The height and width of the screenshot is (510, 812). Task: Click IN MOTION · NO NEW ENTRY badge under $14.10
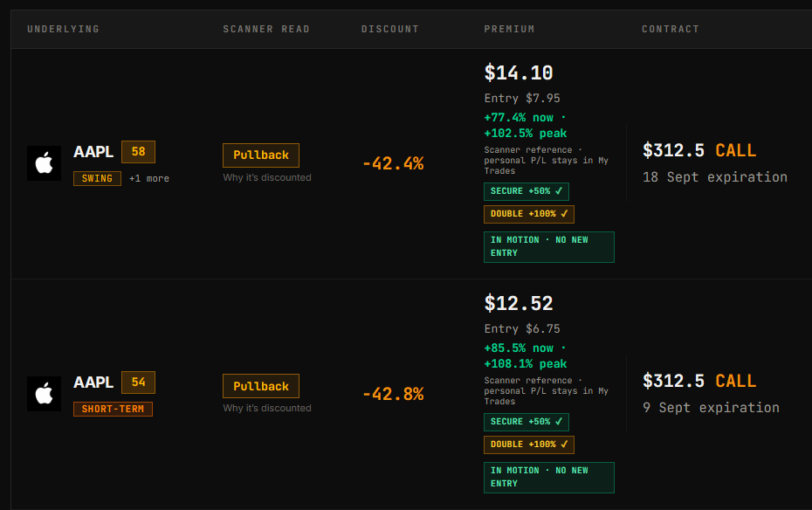pos(549,247)
